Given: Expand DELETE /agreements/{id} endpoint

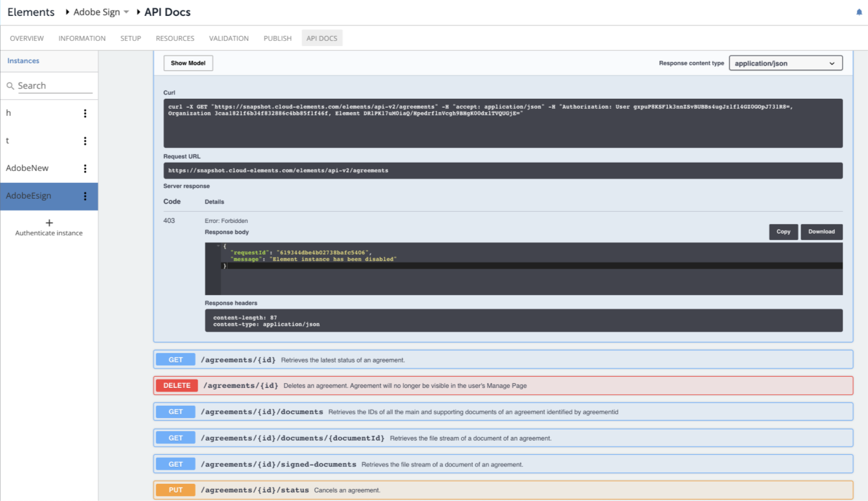Looking at the screenshot, I should 503,386.
